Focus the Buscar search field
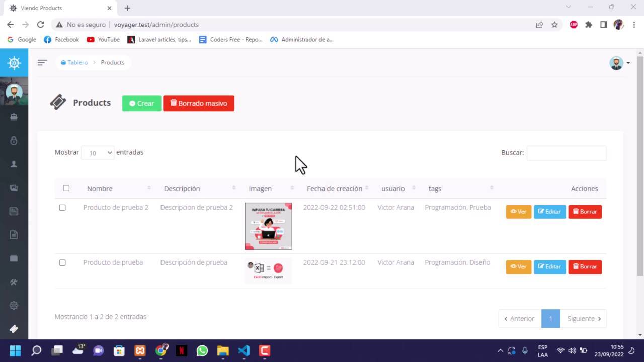This screenshot has height=362, width=644. pos(566,153)
